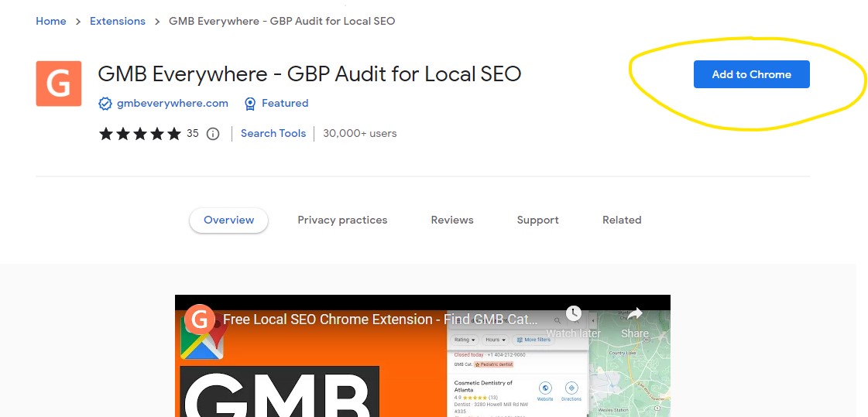Switch to the Privacy practices tab
The image size is (868, 417).
click(343, 220)
